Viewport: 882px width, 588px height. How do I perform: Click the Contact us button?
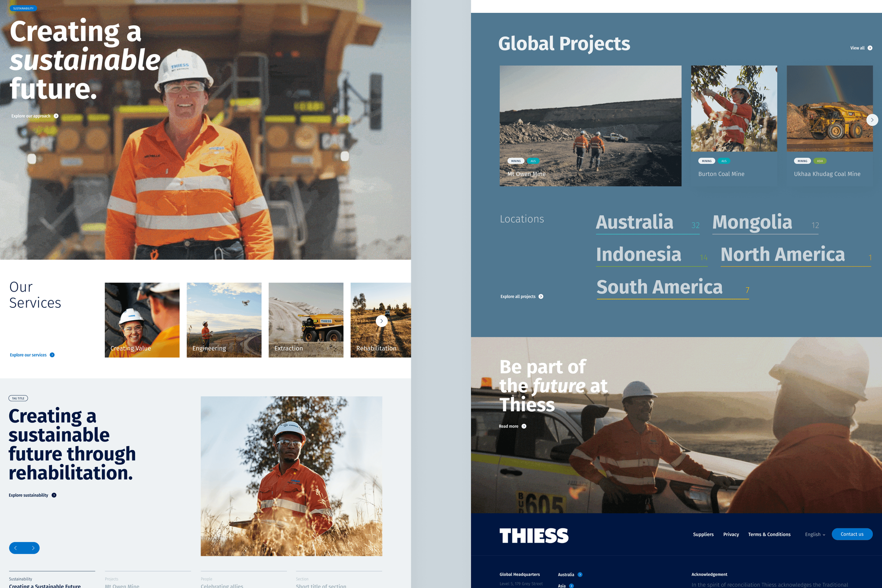point(852,534)
